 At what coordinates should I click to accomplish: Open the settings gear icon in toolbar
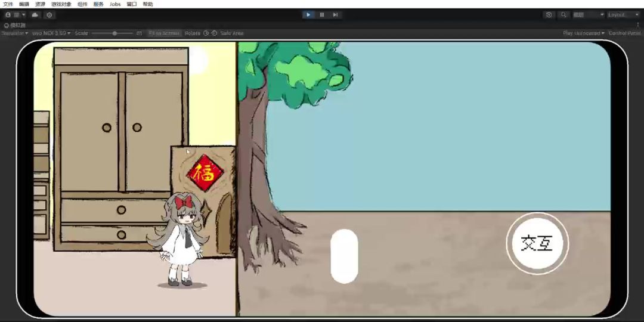(49, 15)
